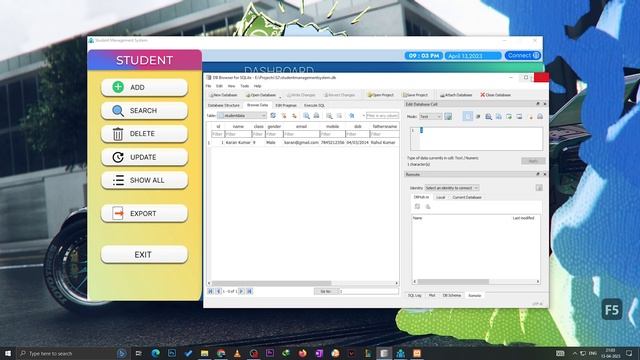Expand the Open Database dropdown arrow
The width and height of the screenshot is (640, 360).
coord(280,96)
